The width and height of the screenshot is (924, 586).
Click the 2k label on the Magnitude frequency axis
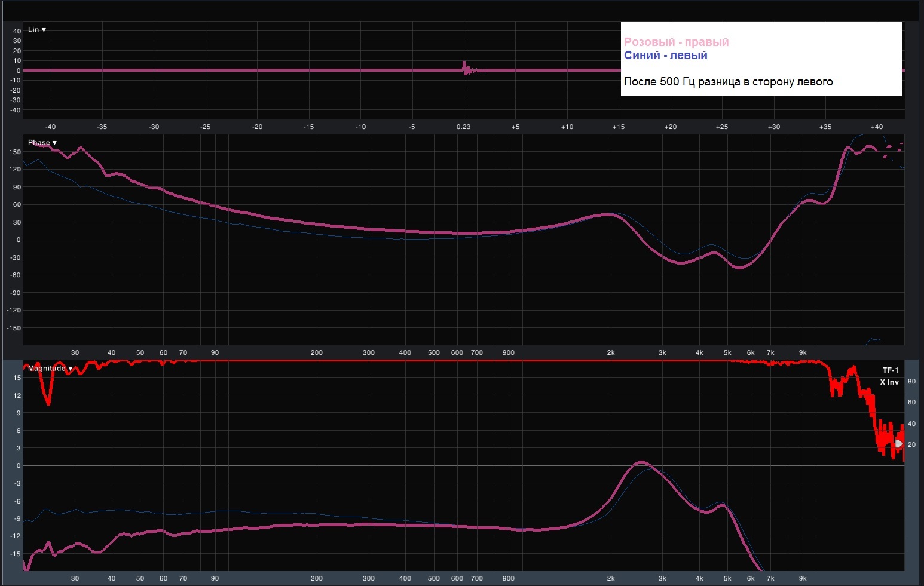click(x=611, y=578)
